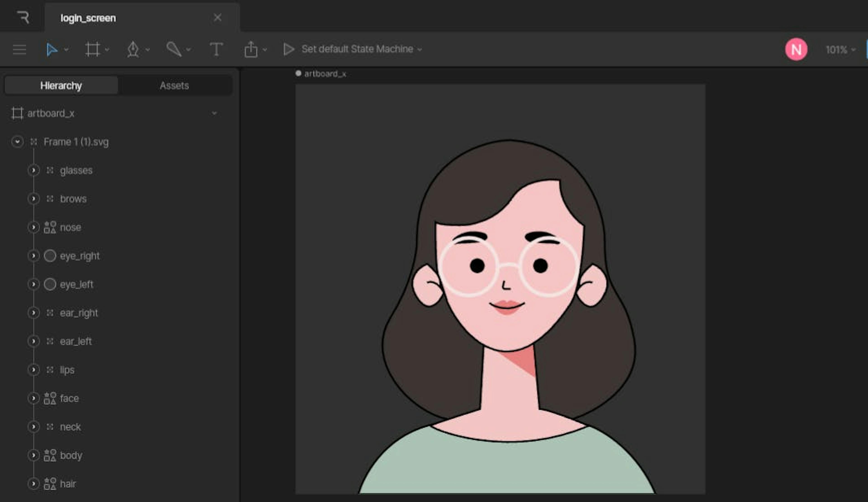Click the artboard_x label on canvas

[x=324, y=74]
